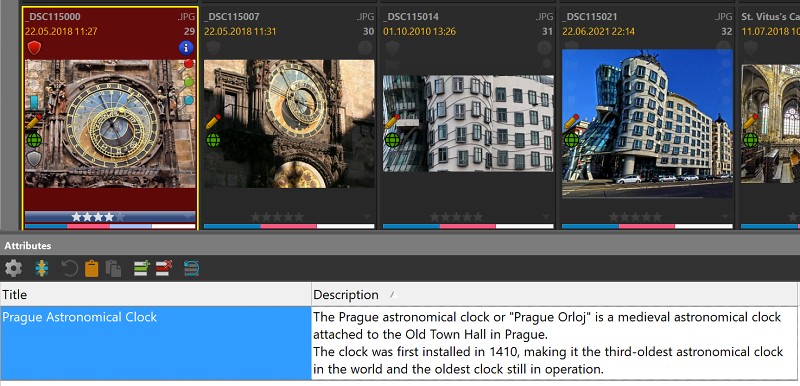Open rating dropdown arrow on _DSC115000

coord(188,217)
